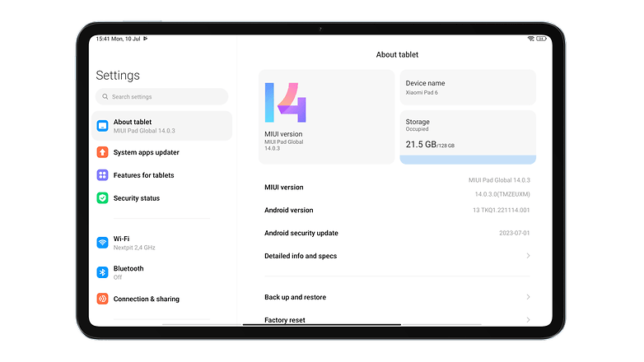This screenshot has width=644, height=362.
Task: Click the Security status shield icon
Action: coord(102,198)
